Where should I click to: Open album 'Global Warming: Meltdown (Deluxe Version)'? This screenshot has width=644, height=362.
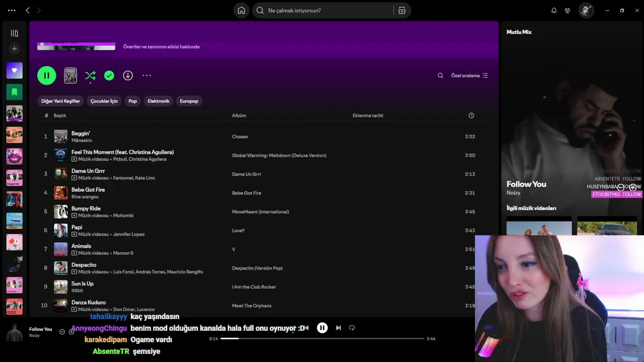click(279, 155)
